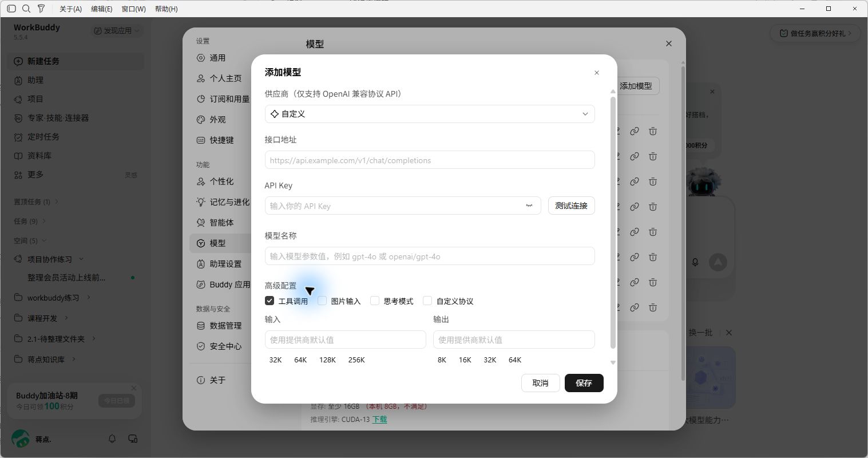This screenshot has height=458, width=868.
Task: Click 保存 to save the model
Action: tap(584, 383)
